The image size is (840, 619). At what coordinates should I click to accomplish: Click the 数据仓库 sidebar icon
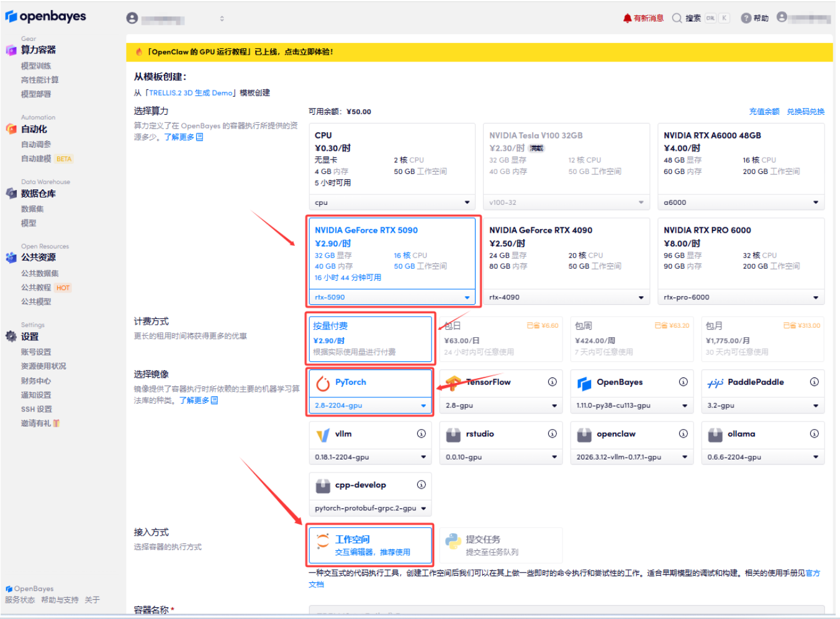(11, 194)
